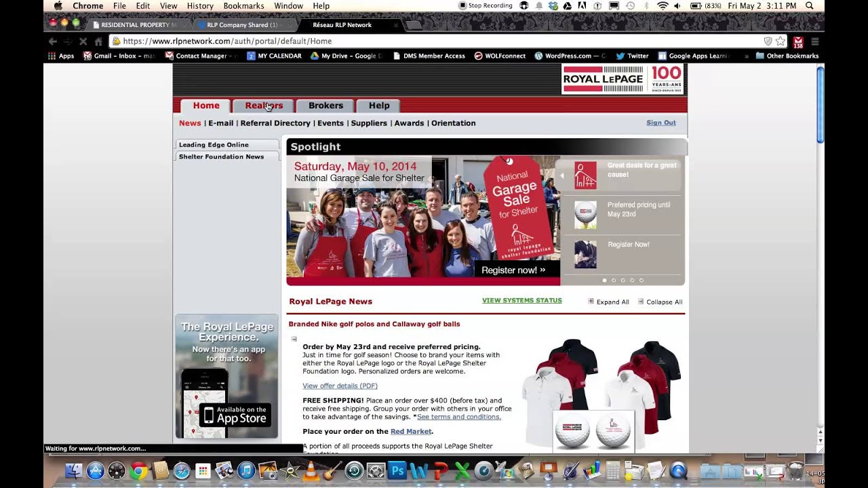Launch Google Chrome from the dock
The height and width of the screenshot is (488, 868).
pyautogui.click(x=138, y=470)
